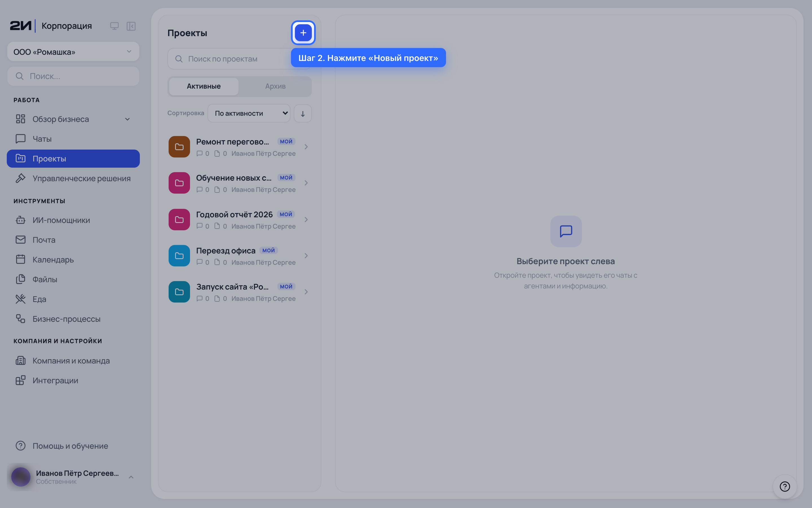Open the Обучение новых с... project
This screenshot has height=508, width=812.
point(239,183)
